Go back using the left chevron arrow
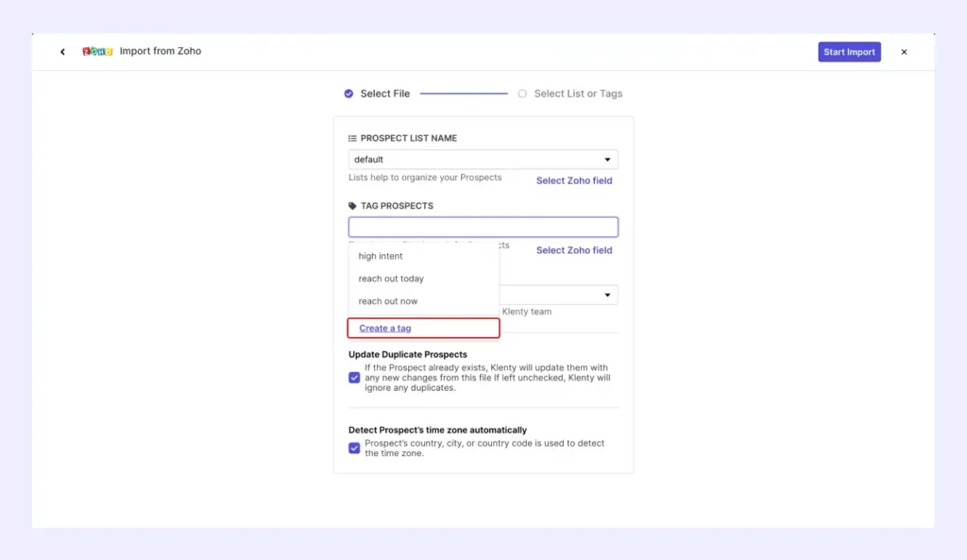The image size is (967, 560). (62, 52)
